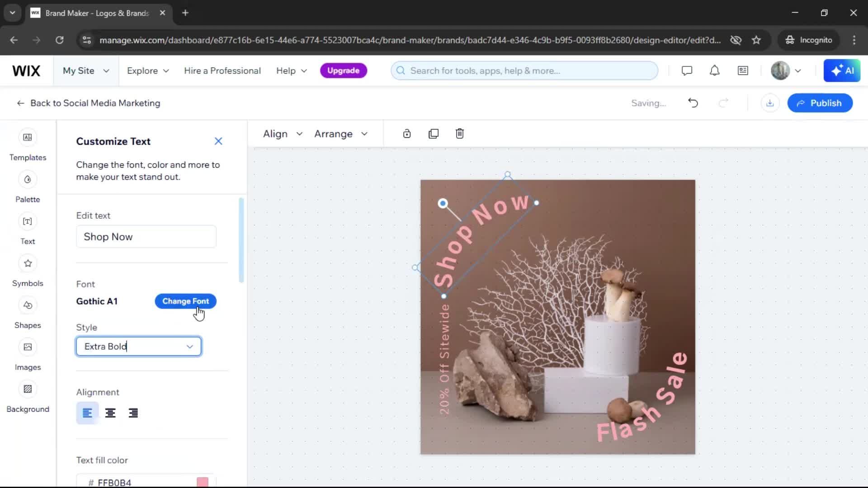This screenshot has height=488, width=868.
Task: Select the Flash Sale text on canvas
Action: [642, 398]
